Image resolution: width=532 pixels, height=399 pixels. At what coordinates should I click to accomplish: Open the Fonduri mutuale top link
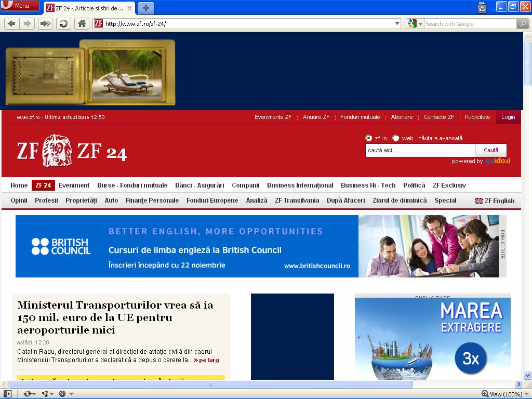[360, 117]
